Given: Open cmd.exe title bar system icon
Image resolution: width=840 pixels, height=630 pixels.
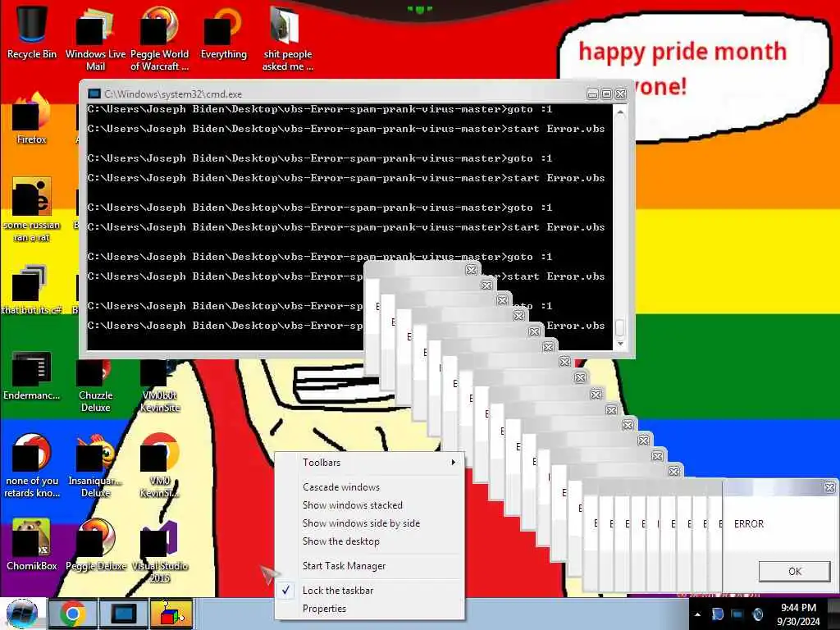Looking at the screenshot, I should pyautogui.click(x=94, y=94).
